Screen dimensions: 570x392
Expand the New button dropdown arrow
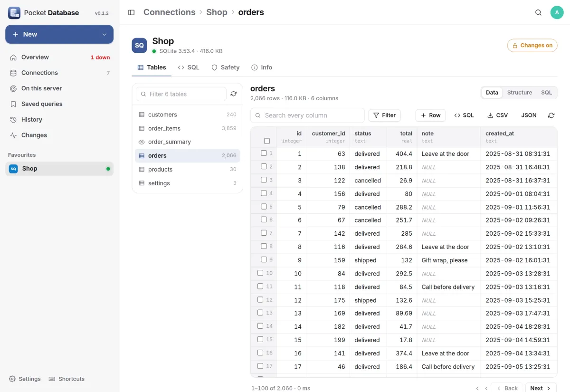104,34
